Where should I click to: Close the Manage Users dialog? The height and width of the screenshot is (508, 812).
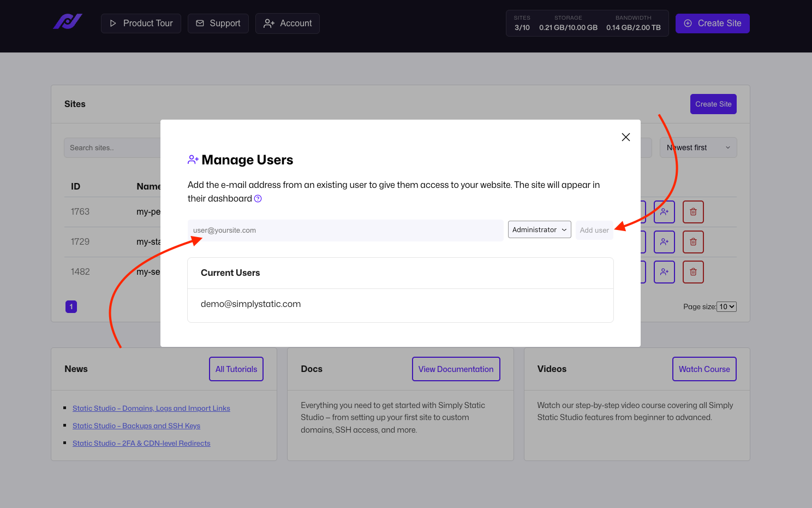pyautogui.click(x=626, y=137)
